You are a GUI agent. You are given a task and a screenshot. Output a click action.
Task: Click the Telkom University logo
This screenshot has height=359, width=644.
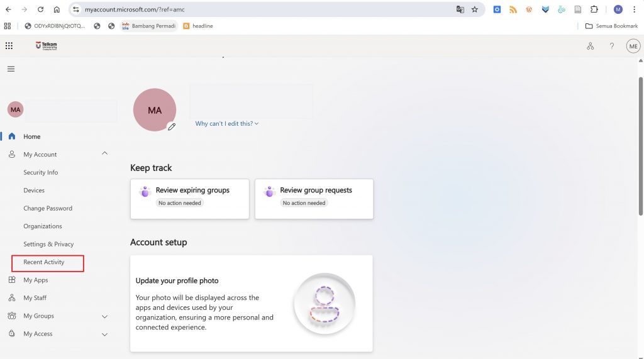tap(47, 46)
